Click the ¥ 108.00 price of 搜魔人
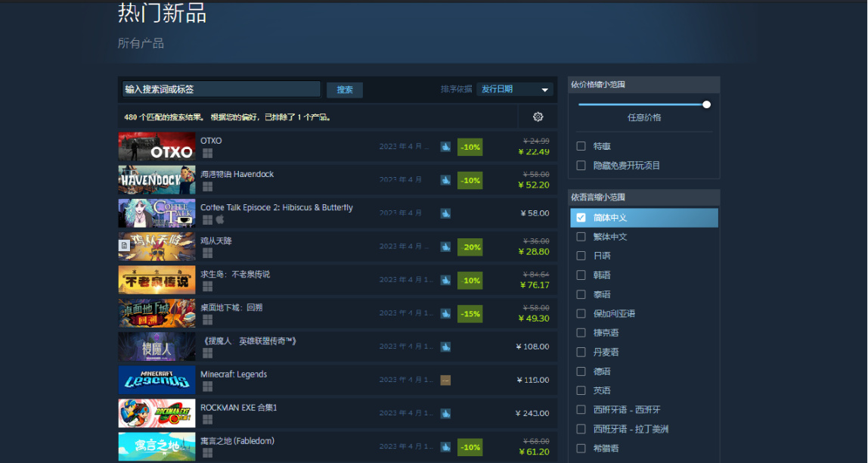Image resolution: width=868 pixels, height=463 pixels. 532,346
